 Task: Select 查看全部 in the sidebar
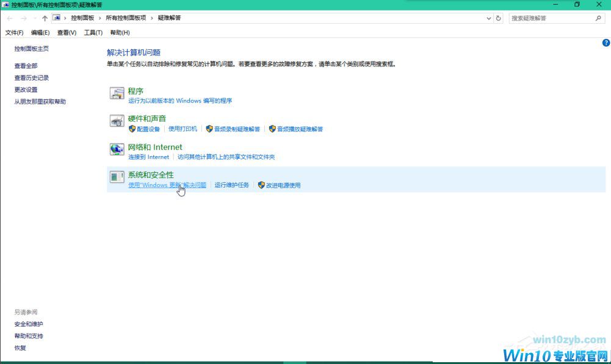coord(26,65)
